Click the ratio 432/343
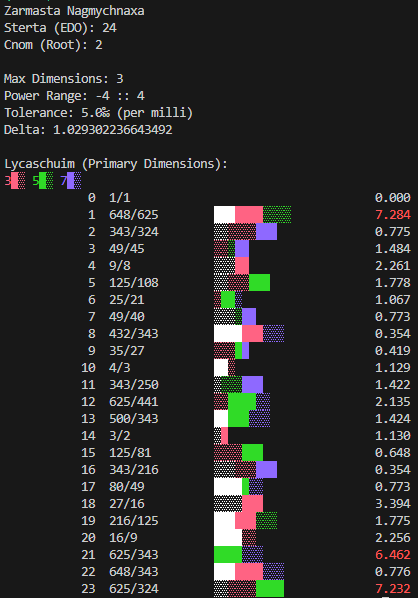The height and width of the screenshot is (598, 418). [x=134, y=334]
